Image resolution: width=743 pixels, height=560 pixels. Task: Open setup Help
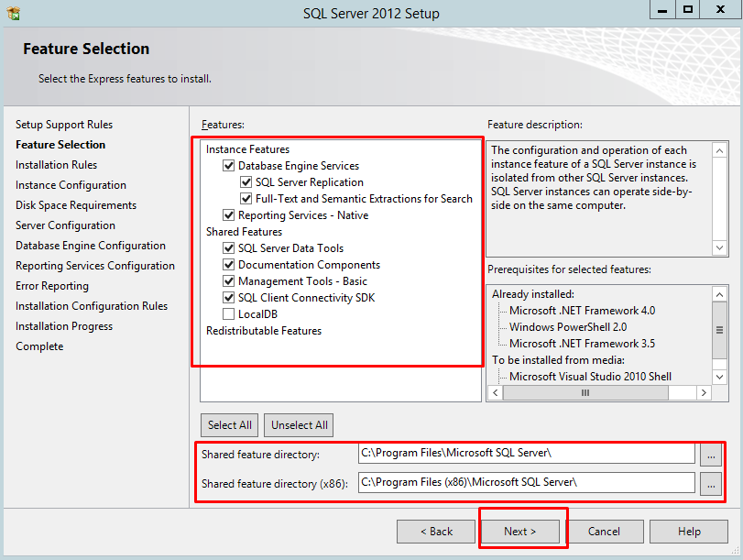click(689, 532)
